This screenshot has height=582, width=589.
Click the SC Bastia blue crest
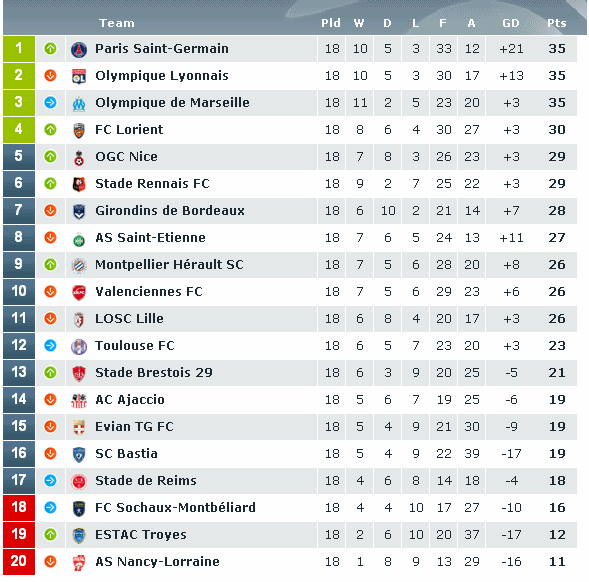[x=79, y=454]
